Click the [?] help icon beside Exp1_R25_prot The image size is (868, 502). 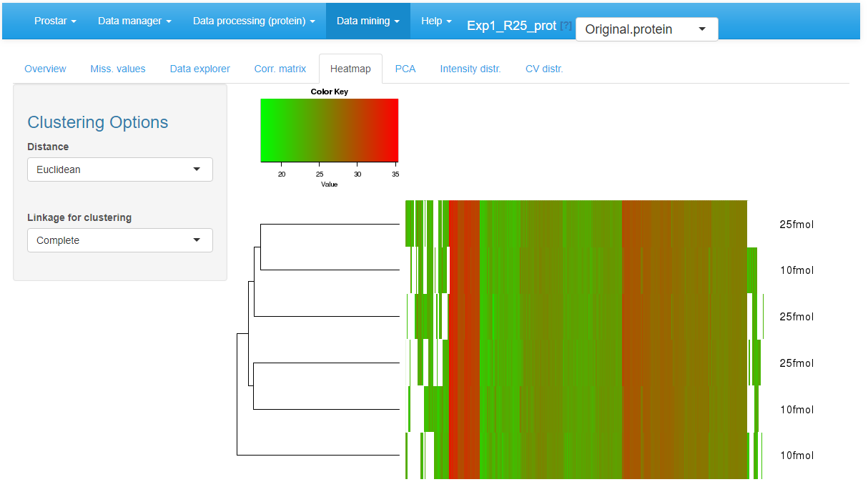pos(566,26)
